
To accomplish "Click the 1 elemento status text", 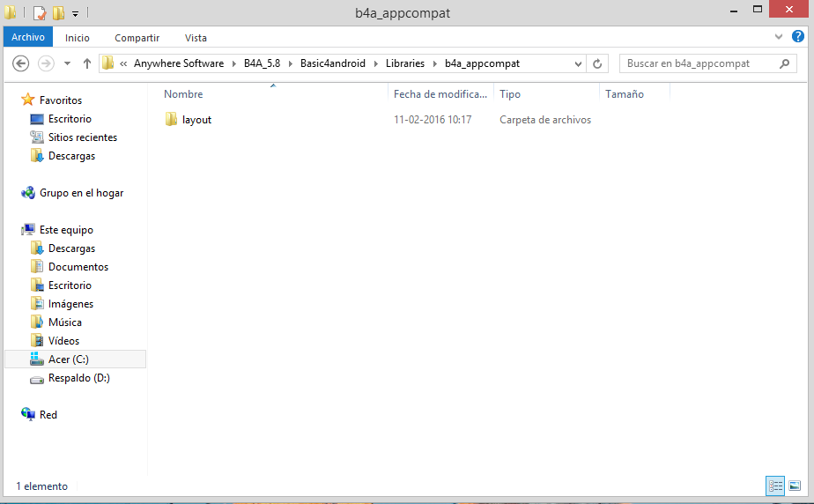I will [x=41, y=486].
